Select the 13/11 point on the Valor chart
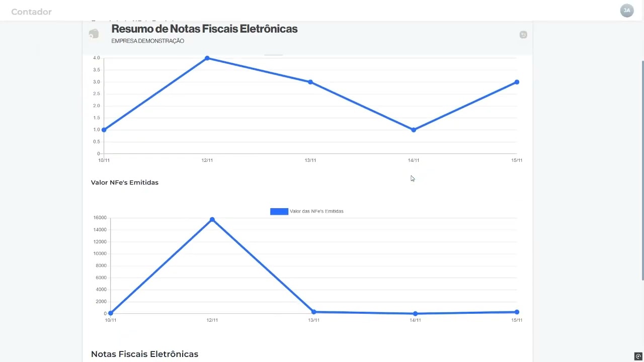 click(314, 312)
